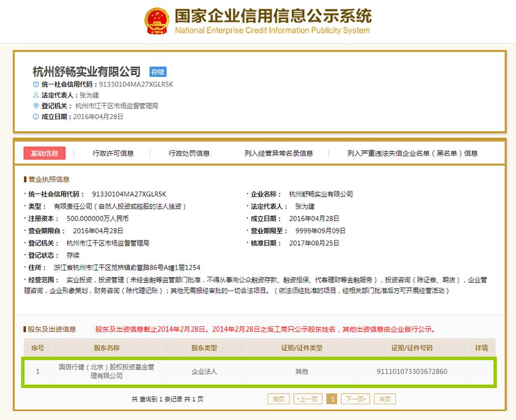
Task: Click the 证照/证件类型 column header
Action: coord(301,348)
